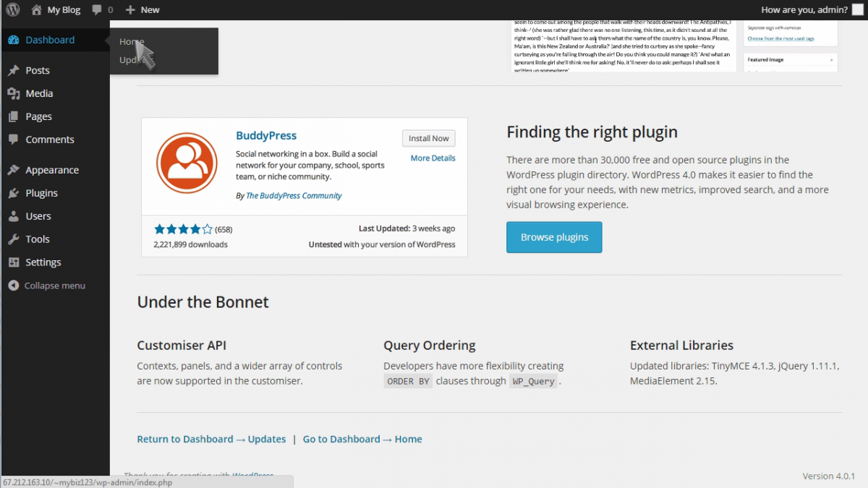Viewport: 868px width, 488px height.
Task: Select Home from the Dashboard submenu
Action: 131,41
